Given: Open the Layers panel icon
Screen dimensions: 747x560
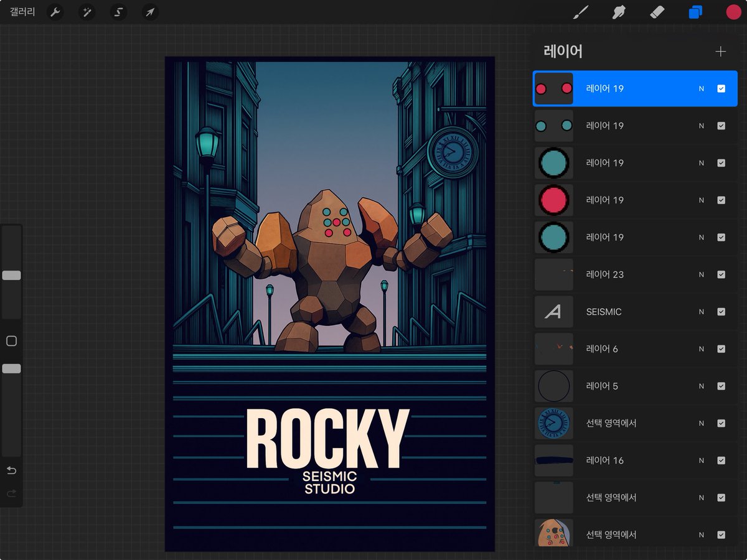Looking at the screenshot, I should click(x=695, y=12).
